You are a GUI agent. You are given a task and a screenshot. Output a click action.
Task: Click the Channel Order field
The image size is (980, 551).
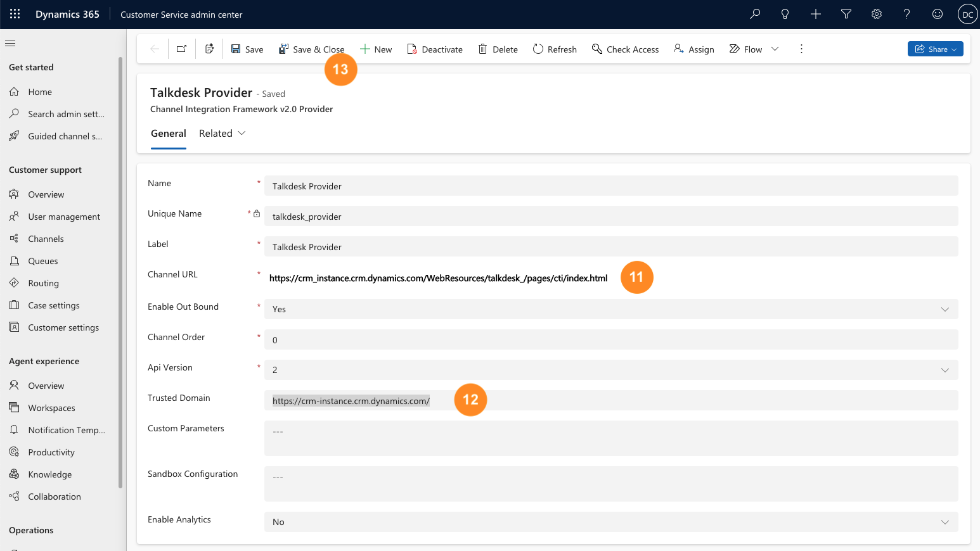point(611,339)
